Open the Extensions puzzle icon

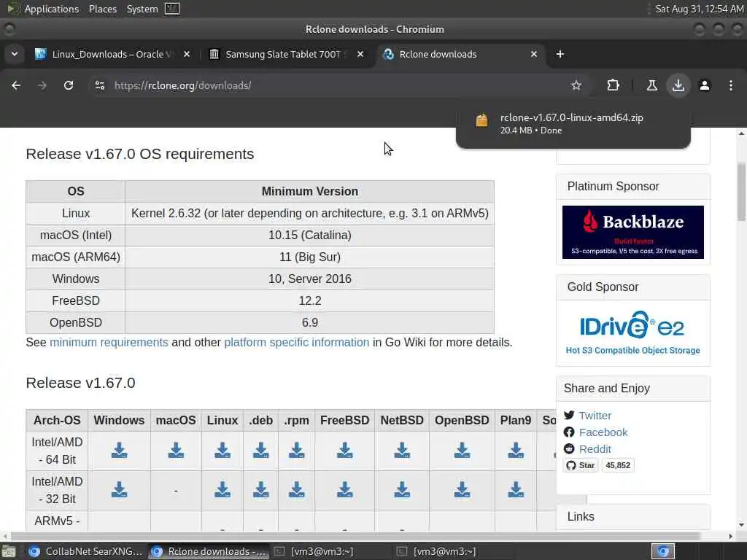(x=613, y=85)
